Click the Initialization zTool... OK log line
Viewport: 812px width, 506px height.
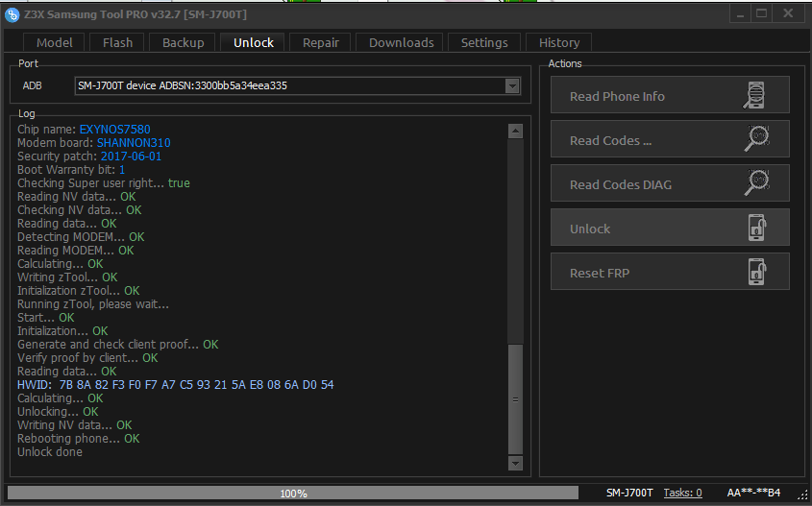[x=79, y=291]
